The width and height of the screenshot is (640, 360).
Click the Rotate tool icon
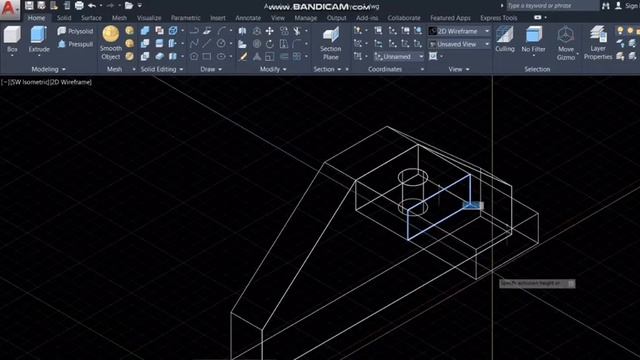click(x=270, y=43)
